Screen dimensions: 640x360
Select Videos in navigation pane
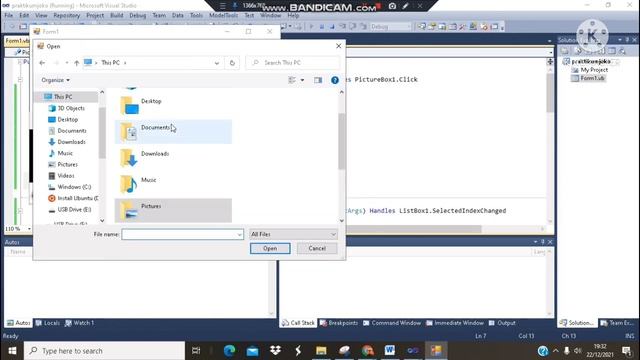coord(66,176)
